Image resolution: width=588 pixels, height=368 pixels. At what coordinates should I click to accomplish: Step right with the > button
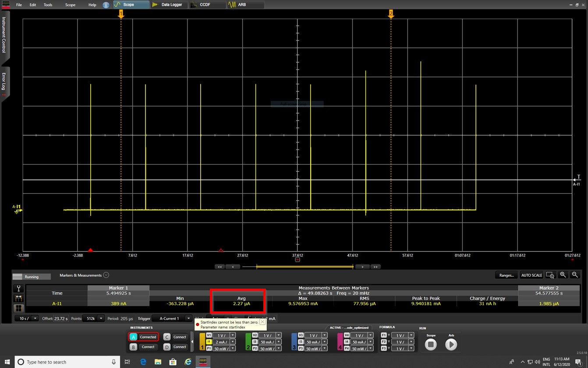tap(362, 267)
